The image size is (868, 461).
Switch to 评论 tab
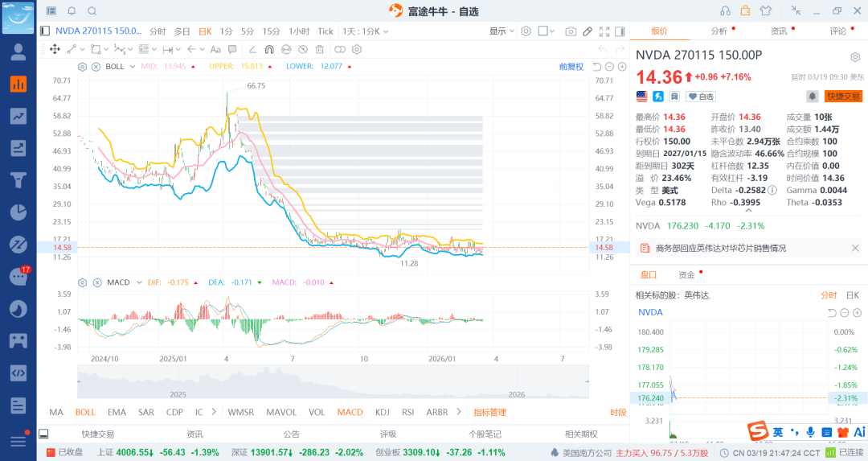[838, 31]
